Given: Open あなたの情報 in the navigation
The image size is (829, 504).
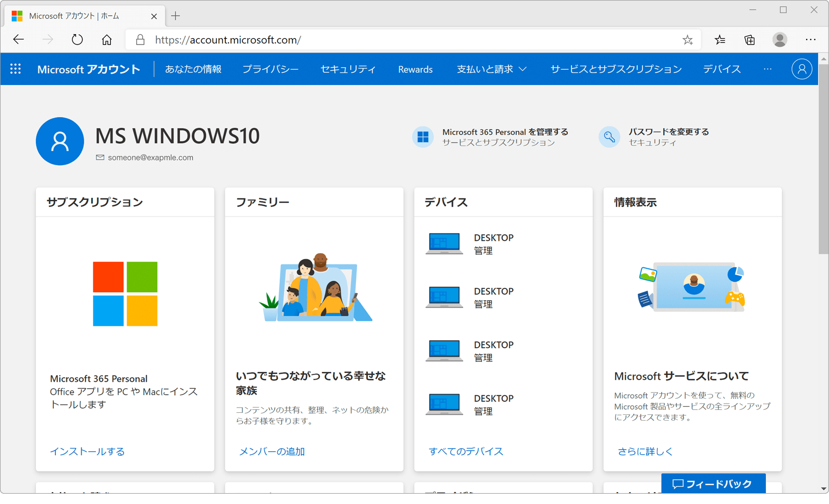Looking at the screenshot, I should coord(193,69).
